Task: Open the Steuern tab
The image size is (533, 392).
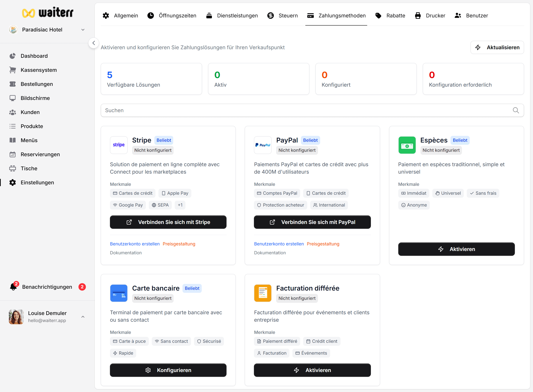Action: [283, 16]
